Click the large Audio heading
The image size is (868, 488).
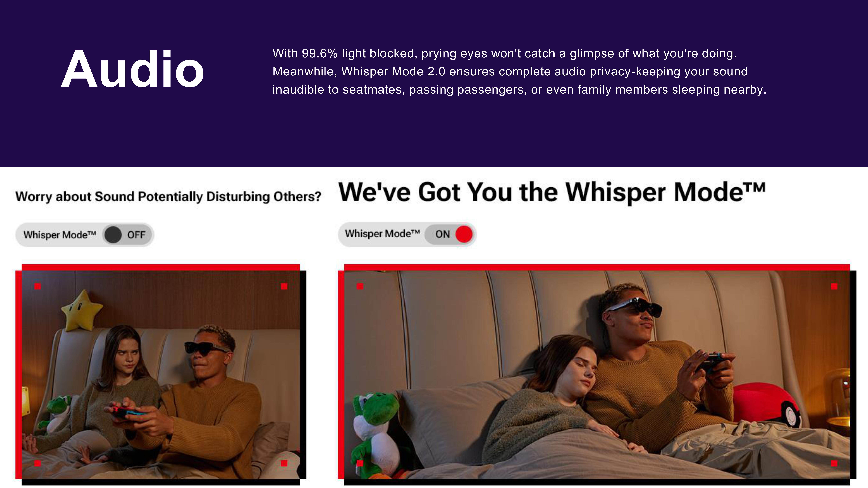pyautogui.click(x=133, y=70)
